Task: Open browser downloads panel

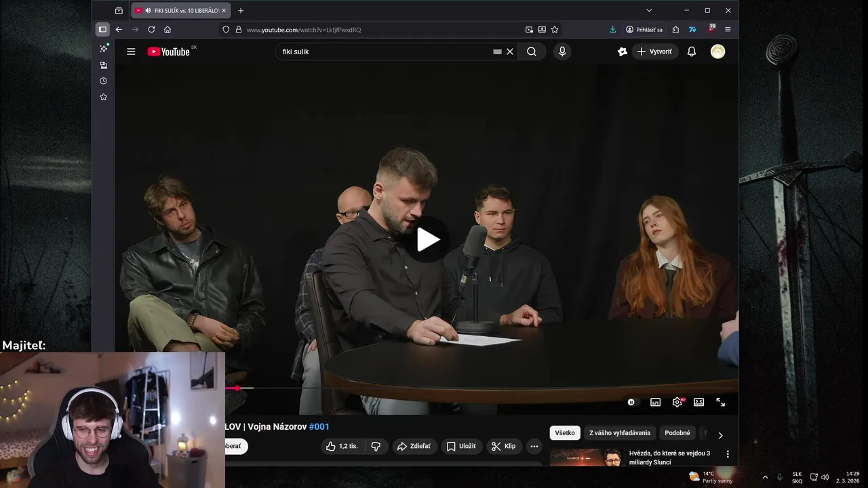Action: coord(612,30)
